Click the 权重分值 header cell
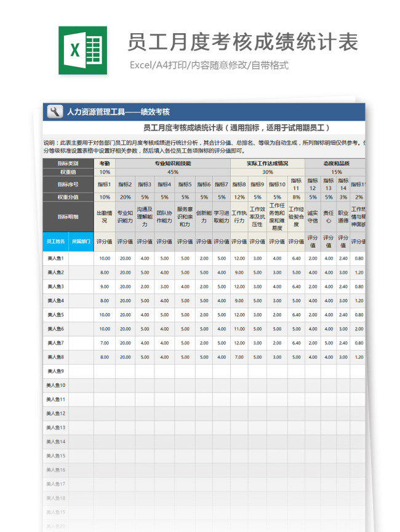The height and width of the screenshot is (532, 400). (x=68, y=197)
